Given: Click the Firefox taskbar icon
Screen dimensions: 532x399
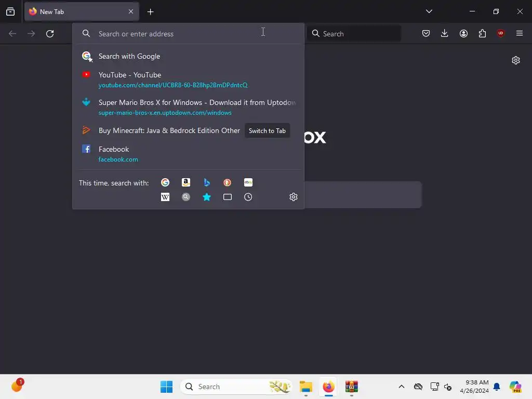Looking at the screenshot, I should 328,387.
